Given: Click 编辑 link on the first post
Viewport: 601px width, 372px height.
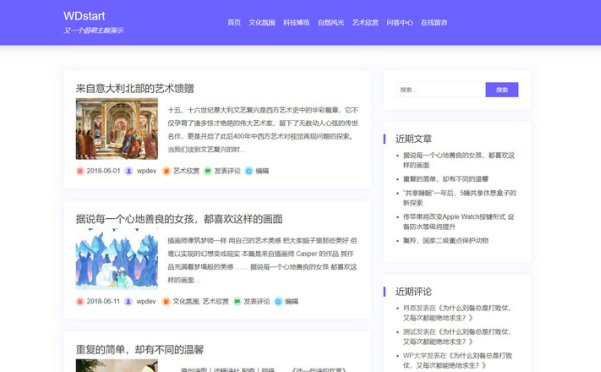Looking at the screenshot, I should pyautogui.click(x=262, y=171).
